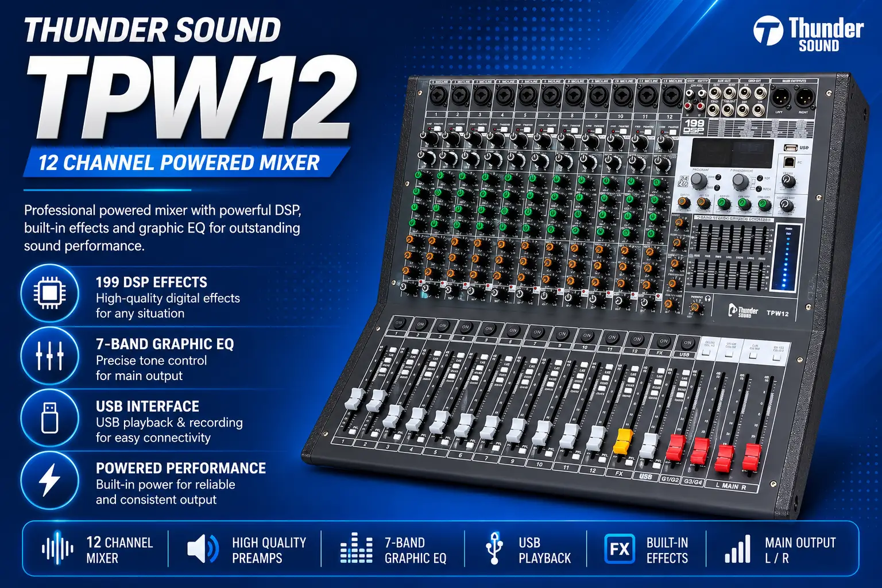The width and height of the screenshot is (882, 588).
Task: Click the USB INTERFACE heading
Action: tap(148, 406)
